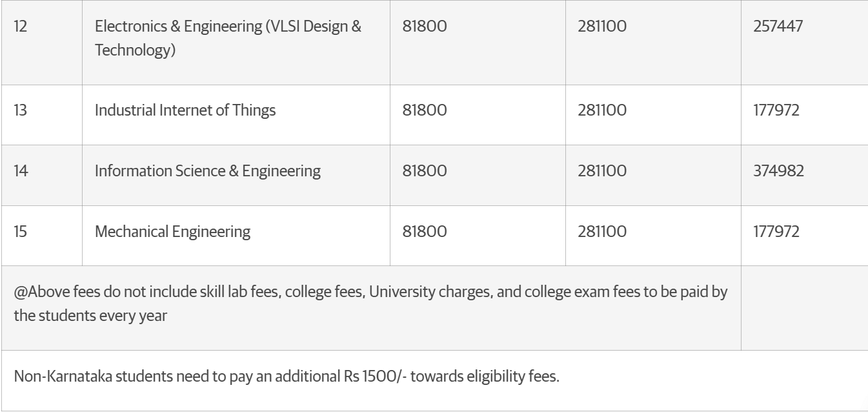Select Industrial Internet of Things course name
Image resolution: width=868 pixels, height=412 pixels.
tap(185, 110)
